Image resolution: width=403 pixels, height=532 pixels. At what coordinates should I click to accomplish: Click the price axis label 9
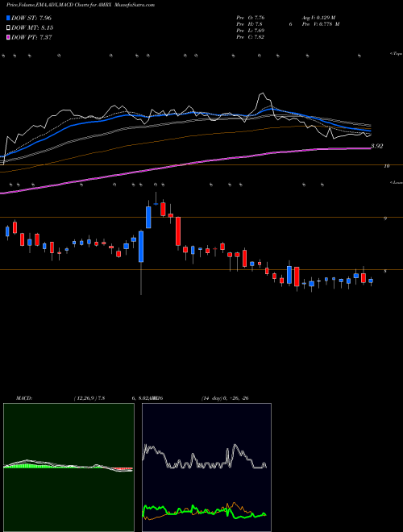[385, 218]
